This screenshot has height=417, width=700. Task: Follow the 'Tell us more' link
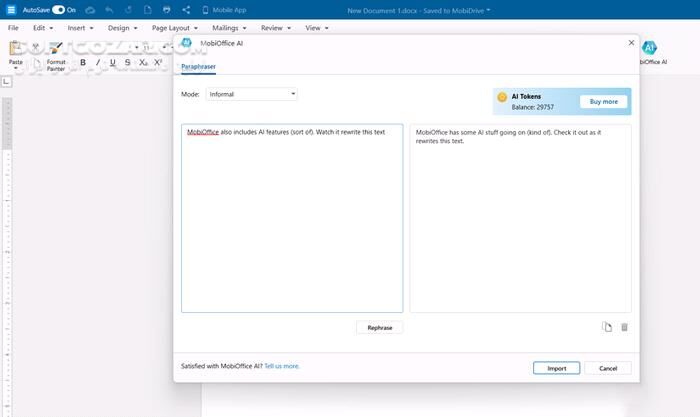pyautogui.click(x=281, y=366)
